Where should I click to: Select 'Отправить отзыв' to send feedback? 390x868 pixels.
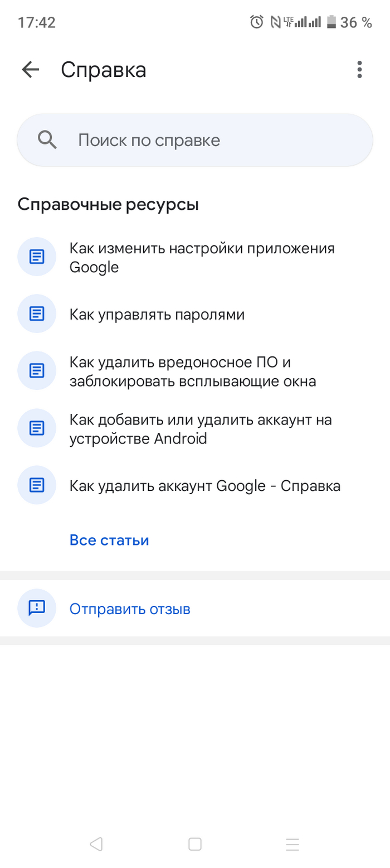pyautogui.click(x=130, y=609)
